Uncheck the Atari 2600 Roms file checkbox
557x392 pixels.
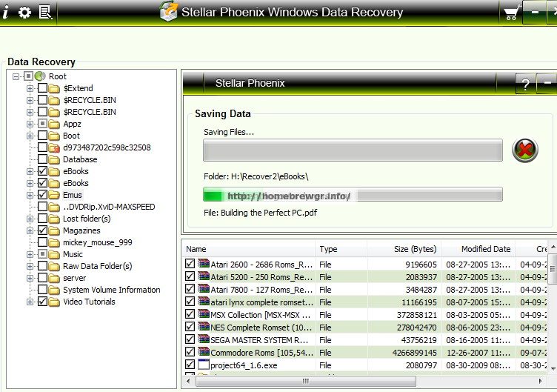(190, 264)
